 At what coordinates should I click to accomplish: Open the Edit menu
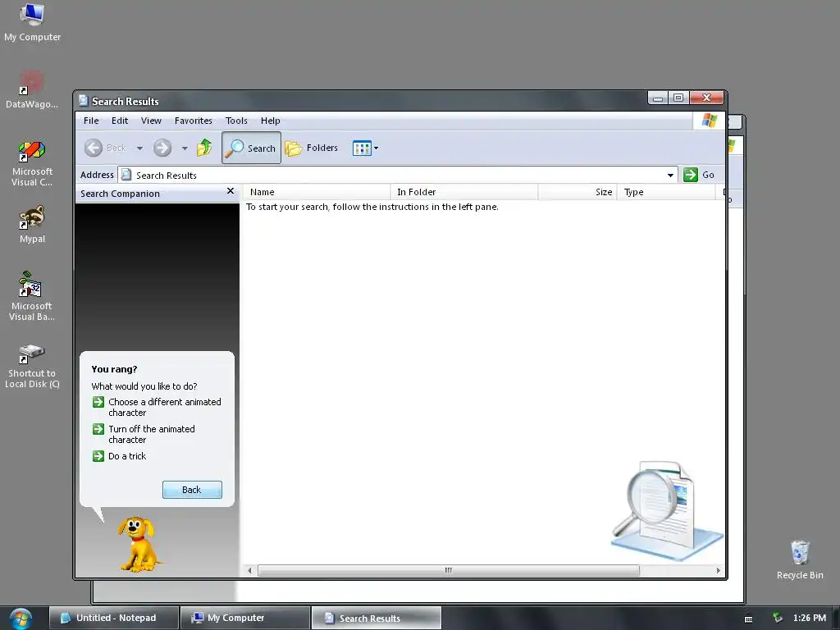point(120,121)
